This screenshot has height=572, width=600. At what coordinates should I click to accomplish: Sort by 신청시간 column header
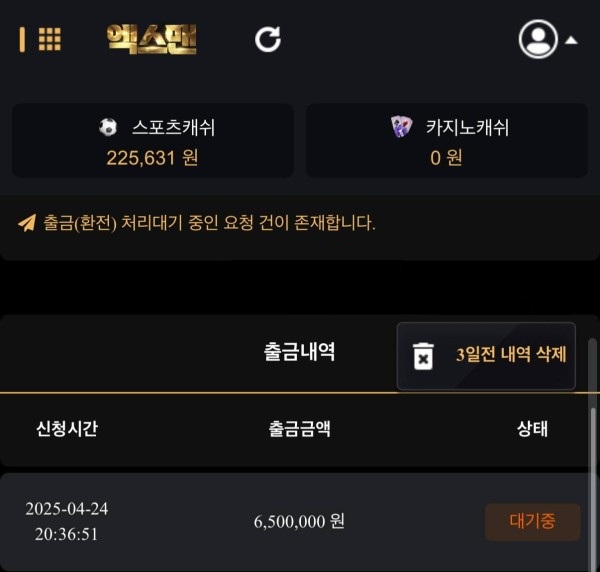67,429
